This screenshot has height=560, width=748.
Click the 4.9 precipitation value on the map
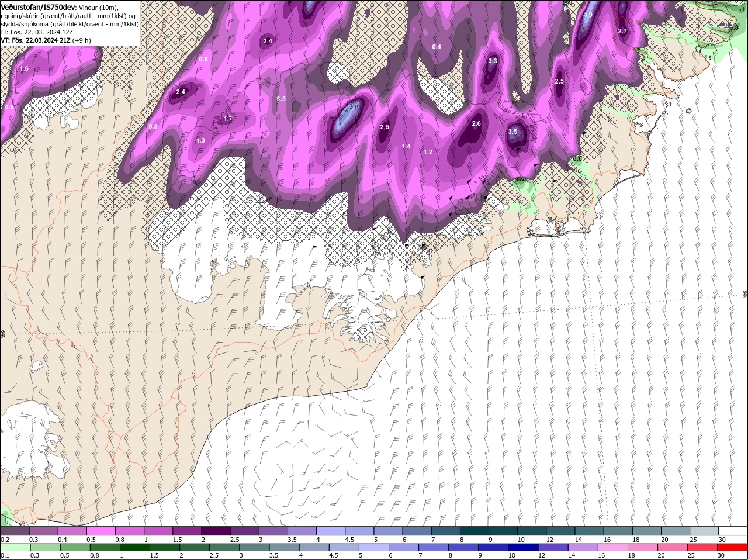[x=588, y=15]
